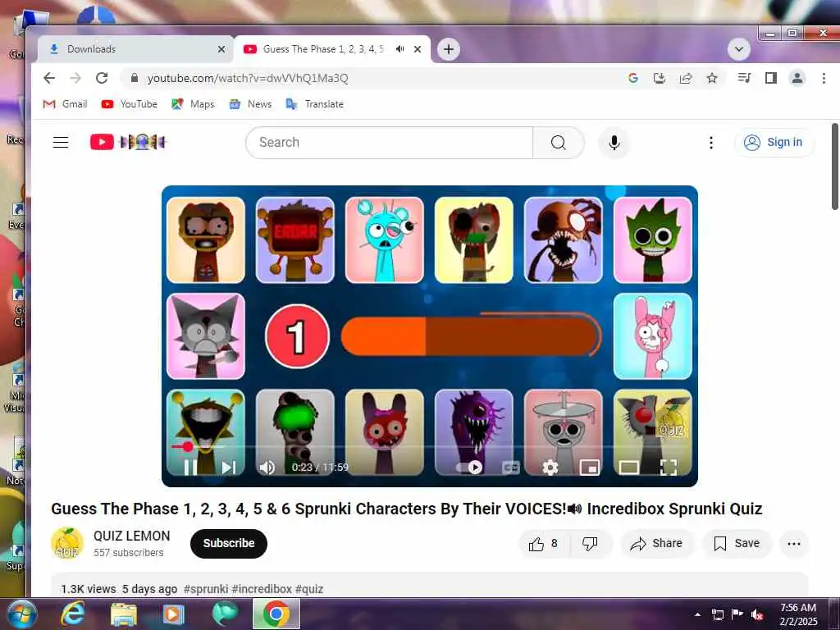The width and height of the screenshot is (840, 630).
Task: Switch to the Downloads tab
Action: click(135, 49)
